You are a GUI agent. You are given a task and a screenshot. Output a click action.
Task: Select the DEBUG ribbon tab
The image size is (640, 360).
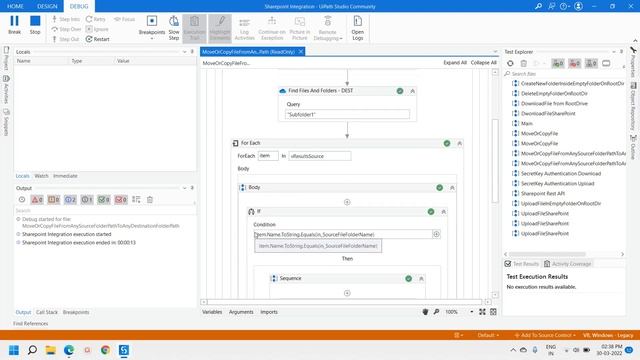tap(79, 6)
